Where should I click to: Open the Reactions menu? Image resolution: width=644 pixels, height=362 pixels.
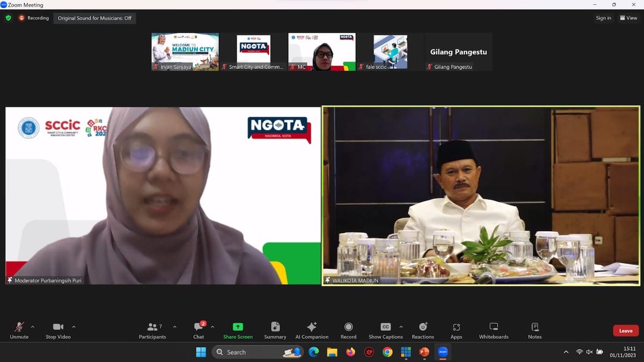click(423, 330)
